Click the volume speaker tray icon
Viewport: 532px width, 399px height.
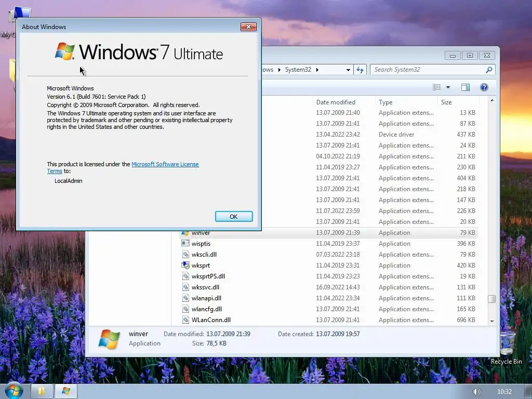point(476,392)
